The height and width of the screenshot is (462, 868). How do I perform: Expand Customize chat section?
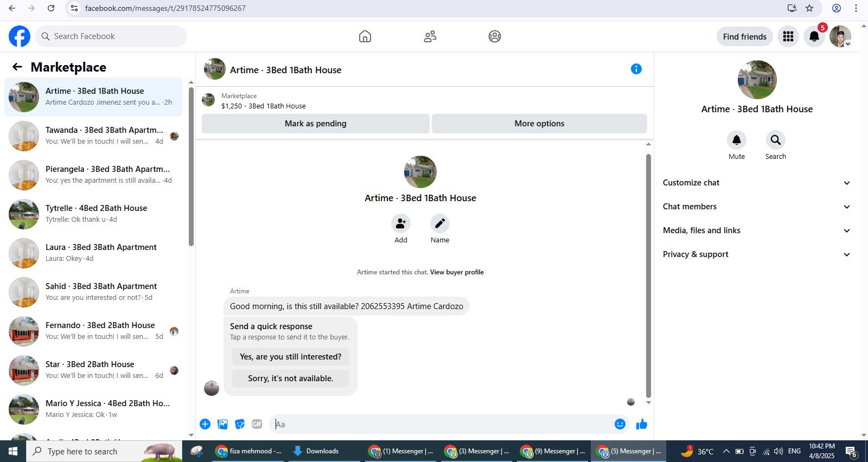(x=756, y=183)
